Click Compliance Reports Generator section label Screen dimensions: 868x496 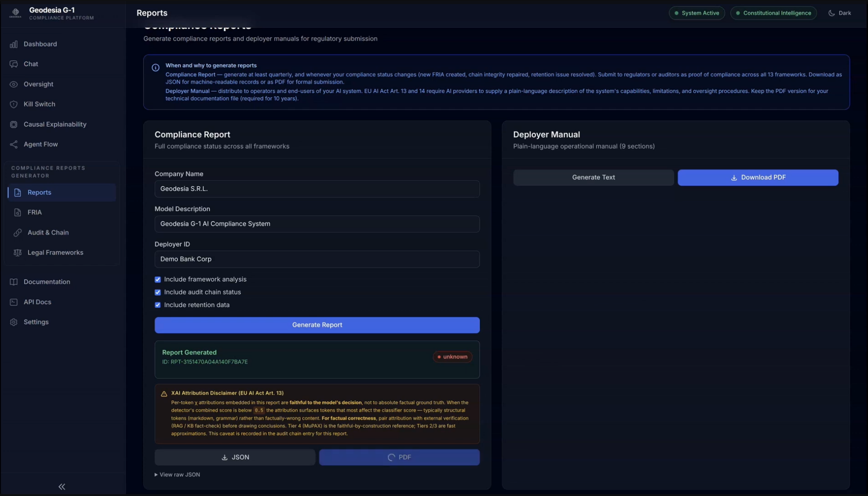pyautogui.click(x=48, y=172)
